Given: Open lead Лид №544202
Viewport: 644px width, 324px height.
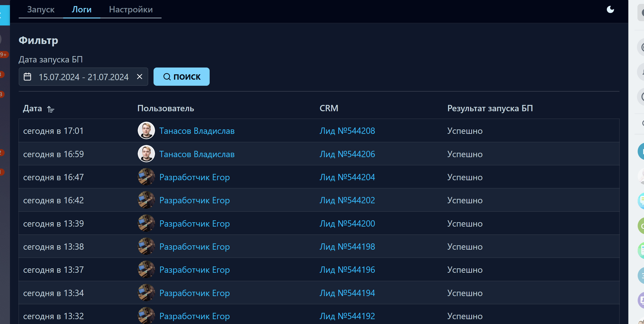Looking at the screenshot, I should 347,200.
